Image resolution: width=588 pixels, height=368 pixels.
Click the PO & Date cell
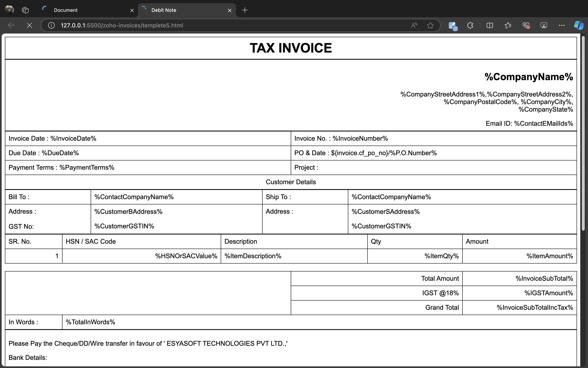click(x=434, y=153)
